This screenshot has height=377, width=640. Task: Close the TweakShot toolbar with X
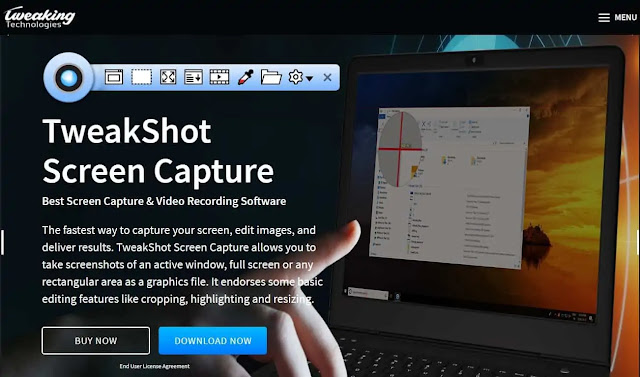coord(327,77)
